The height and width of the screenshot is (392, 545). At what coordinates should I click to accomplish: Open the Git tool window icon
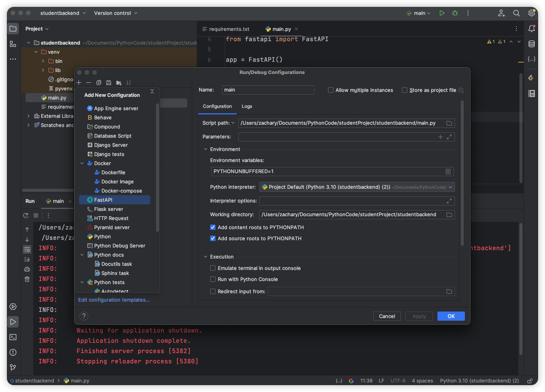(13, 367)
